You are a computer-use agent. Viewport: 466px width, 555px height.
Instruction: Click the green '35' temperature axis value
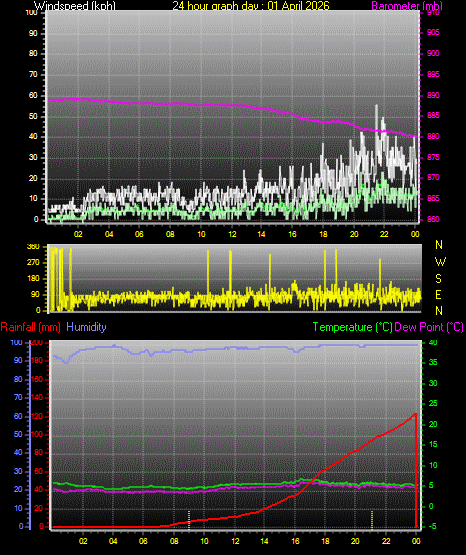click(433, 362)
